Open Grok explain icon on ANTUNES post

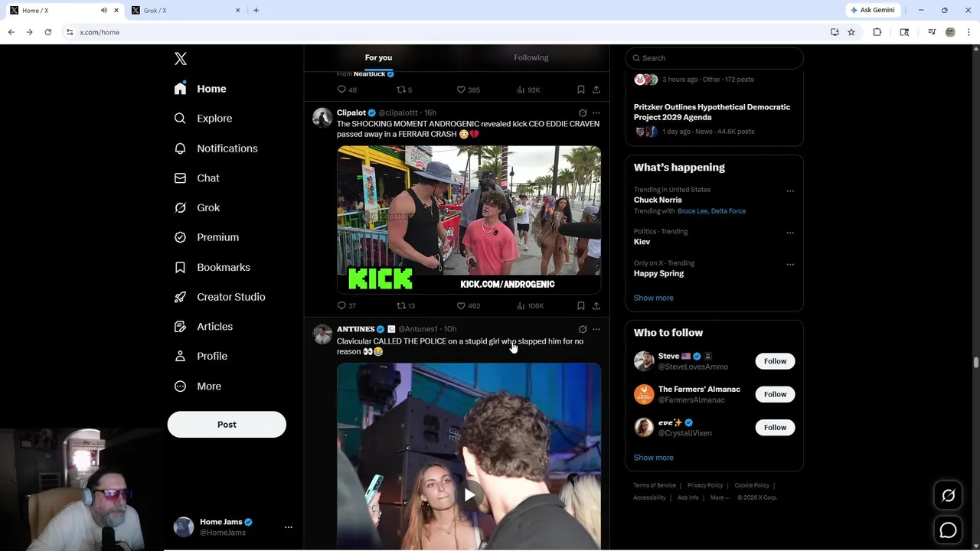[583, 329]
